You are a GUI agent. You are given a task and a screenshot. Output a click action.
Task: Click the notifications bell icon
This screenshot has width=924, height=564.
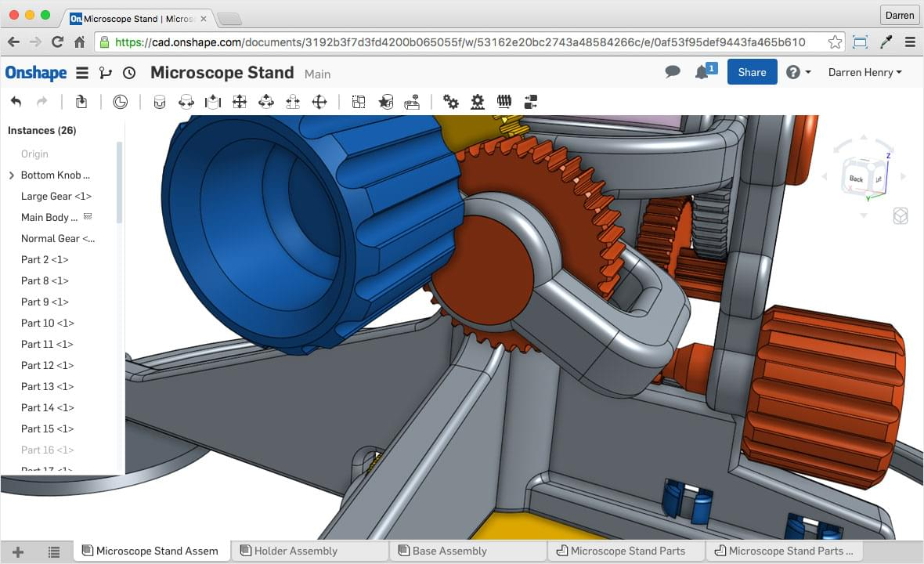pos(701,72)
